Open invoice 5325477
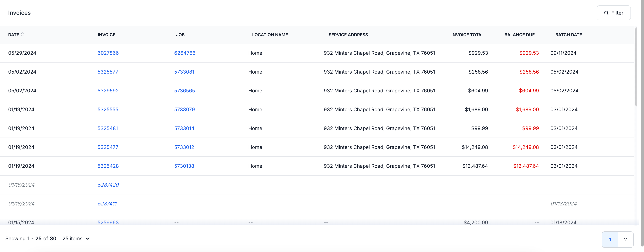The width and height of the screenshot is (644, 252). tap(108, 147)
